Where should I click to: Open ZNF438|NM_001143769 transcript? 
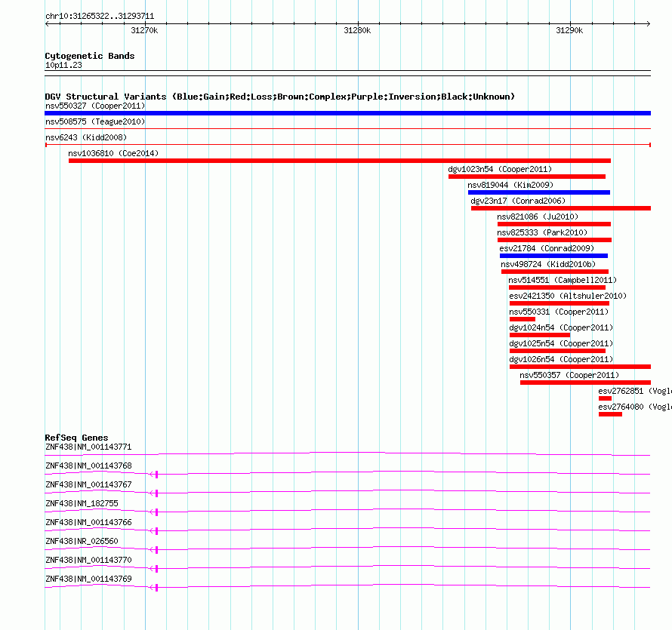(x=88, y=579)
